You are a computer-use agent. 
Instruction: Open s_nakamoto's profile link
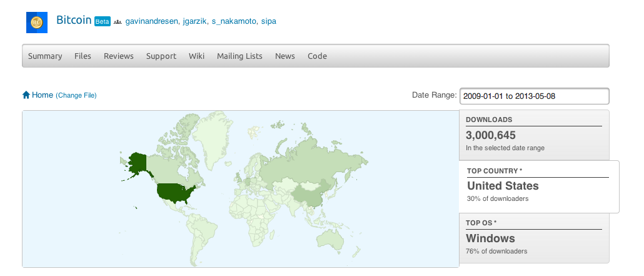pos(234,21)
